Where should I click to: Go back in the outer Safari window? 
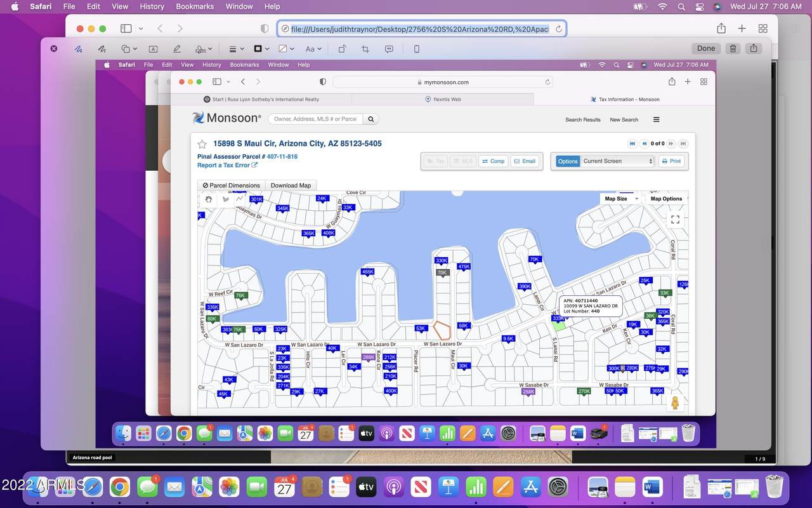[160, 29]
